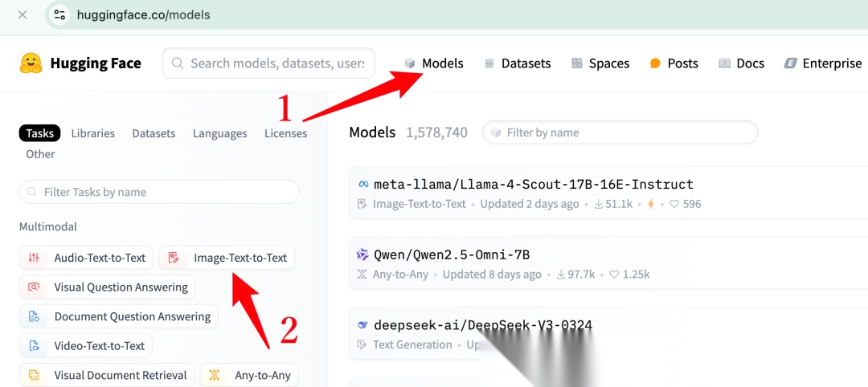The image size is (868, 387).
Task: Click the Audio-Text-to-Text sliders icon
Action: click(33, 258)
